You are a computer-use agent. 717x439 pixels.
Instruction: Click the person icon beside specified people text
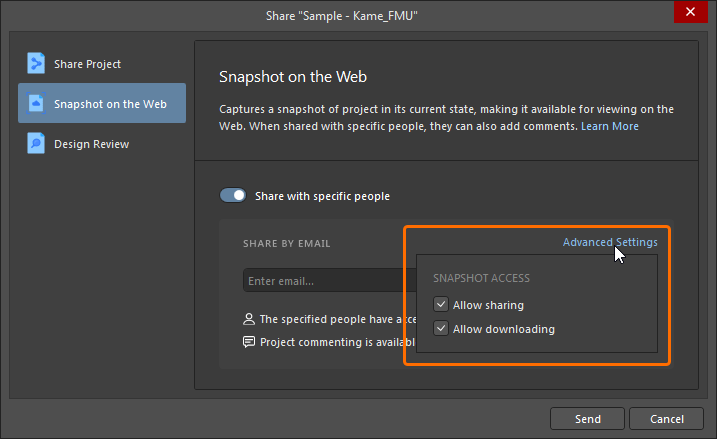pos(249,320)
